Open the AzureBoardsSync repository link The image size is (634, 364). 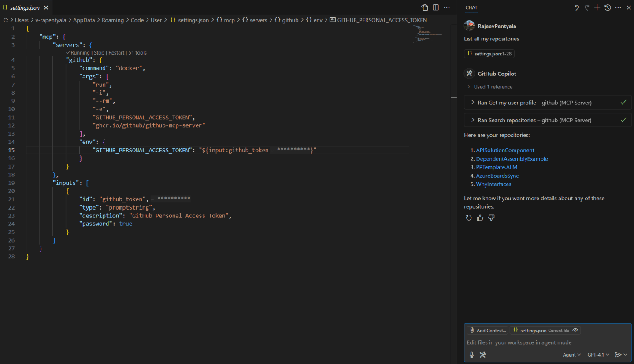click(x=497, y=176)
